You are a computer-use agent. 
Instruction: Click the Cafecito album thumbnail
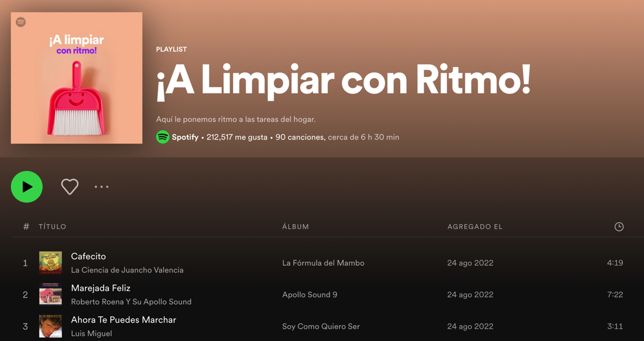51,263
